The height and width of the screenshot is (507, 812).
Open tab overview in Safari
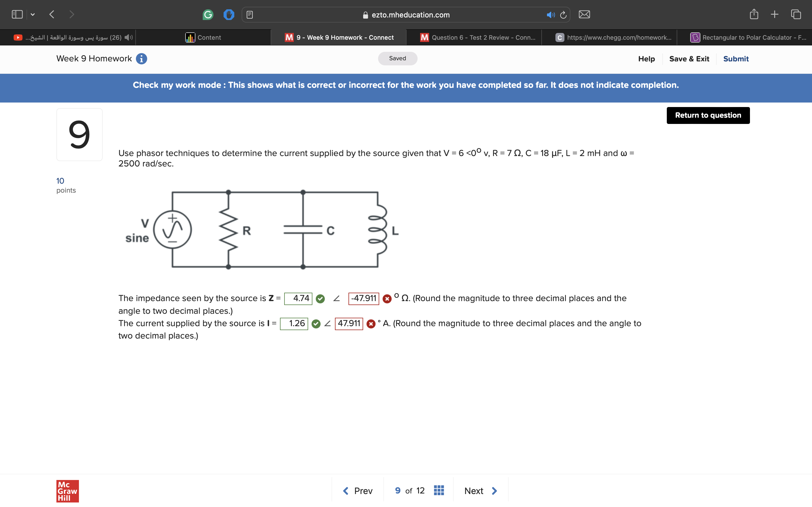point(796,14)
